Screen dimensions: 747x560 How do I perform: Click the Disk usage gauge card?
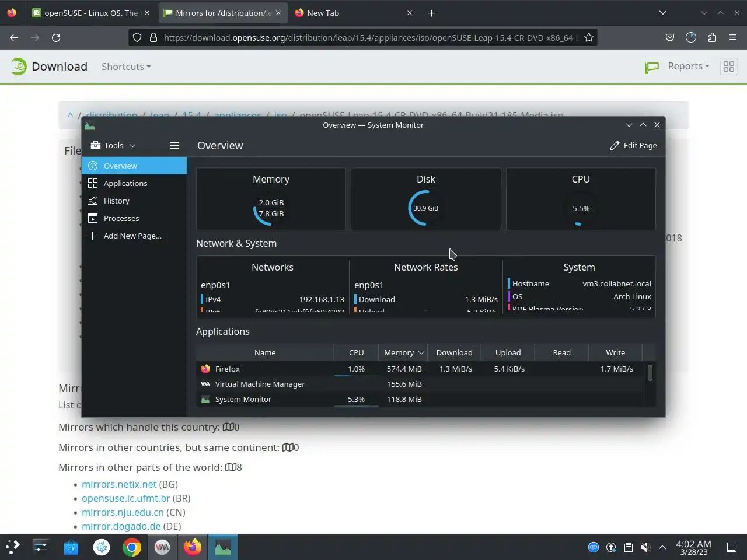pos(426,199)
